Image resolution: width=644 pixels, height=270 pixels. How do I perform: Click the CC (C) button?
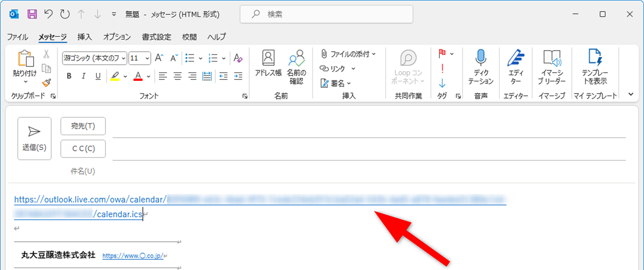pyautogui.click(x=83, y=149)
